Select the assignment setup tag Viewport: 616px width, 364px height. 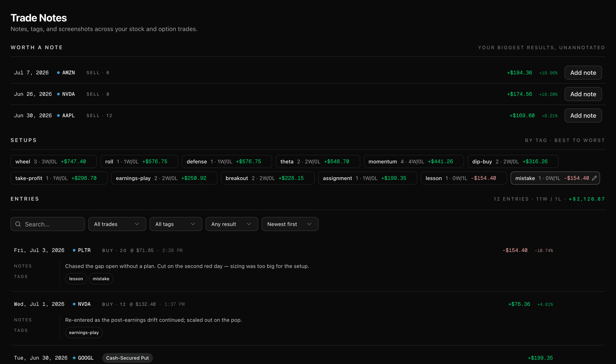tap(367, 178)
